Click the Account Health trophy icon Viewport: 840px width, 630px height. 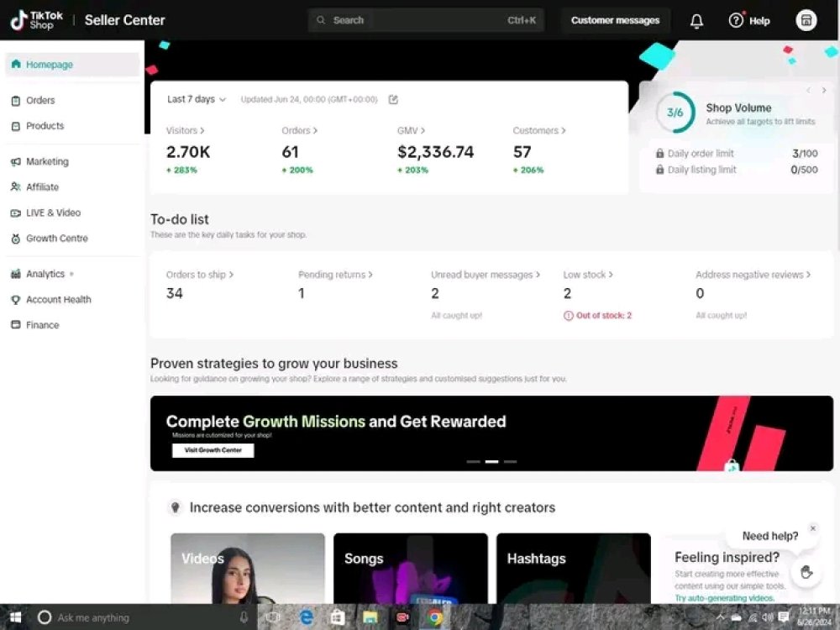point(15,300)
